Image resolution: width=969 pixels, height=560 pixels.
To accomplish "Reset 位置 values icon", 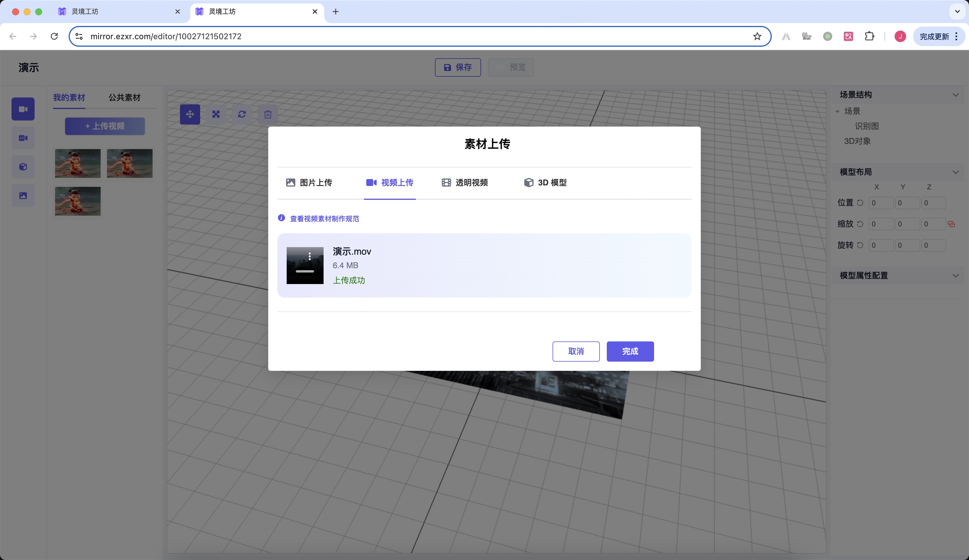I will [860, 203].
